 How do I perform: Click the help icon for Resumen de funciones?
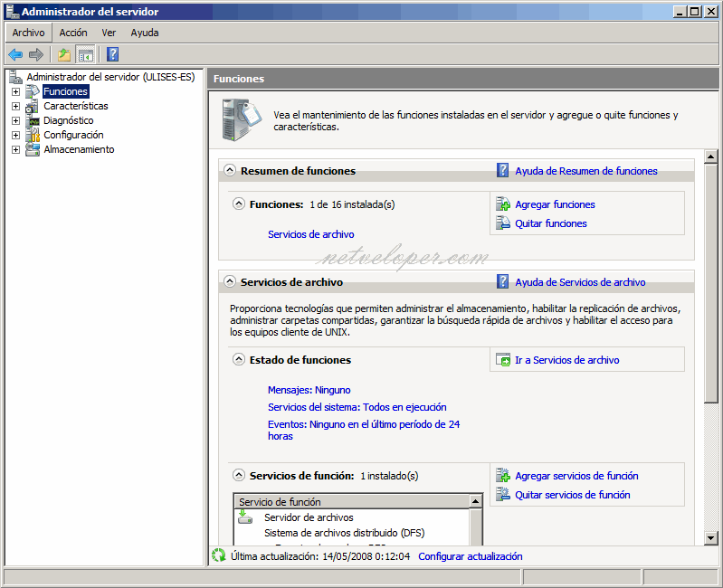pos(503,170)
